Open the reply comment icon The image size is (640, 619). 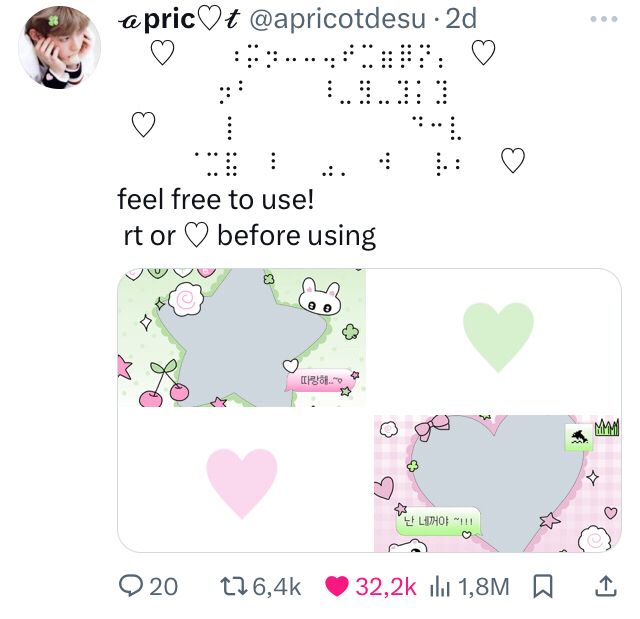[x=131, y=586]
